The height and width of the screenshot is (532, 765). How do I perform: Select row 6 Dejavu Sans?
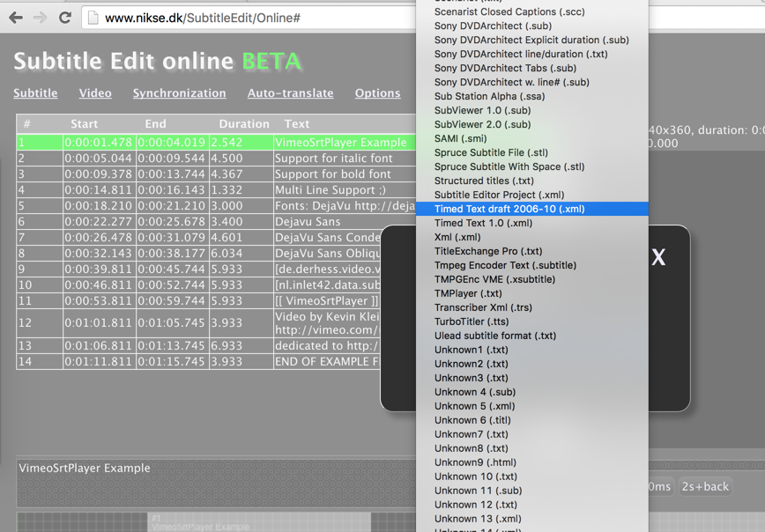click(x=216, y=222)
